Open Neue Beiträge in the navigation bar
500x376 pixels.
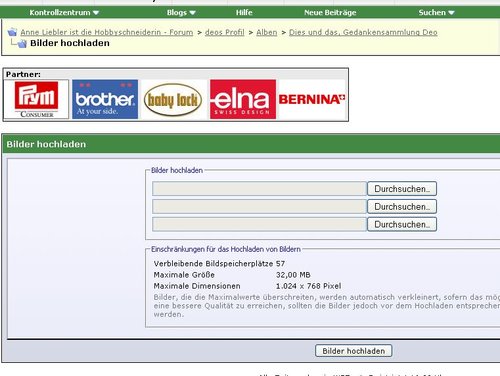point(330,13)
